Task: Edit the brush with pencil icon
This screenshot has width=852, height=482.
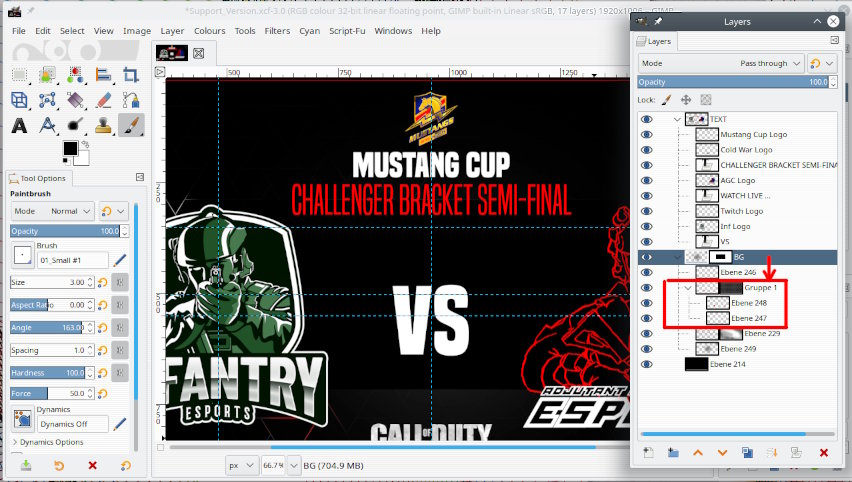Action: click(120, 260)
